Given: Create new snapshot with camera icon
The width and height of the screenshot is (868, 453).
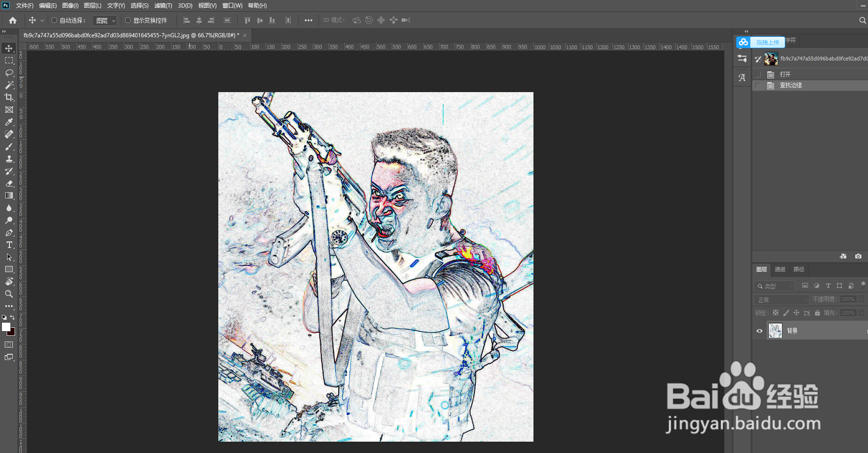Looking at the screenshot, I should (858, 256).
